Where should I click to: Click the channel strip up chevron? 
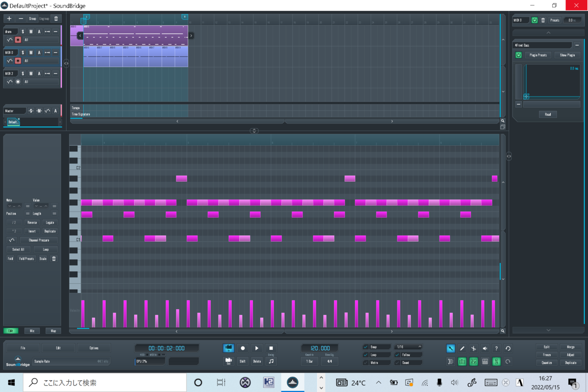[548, 32]
